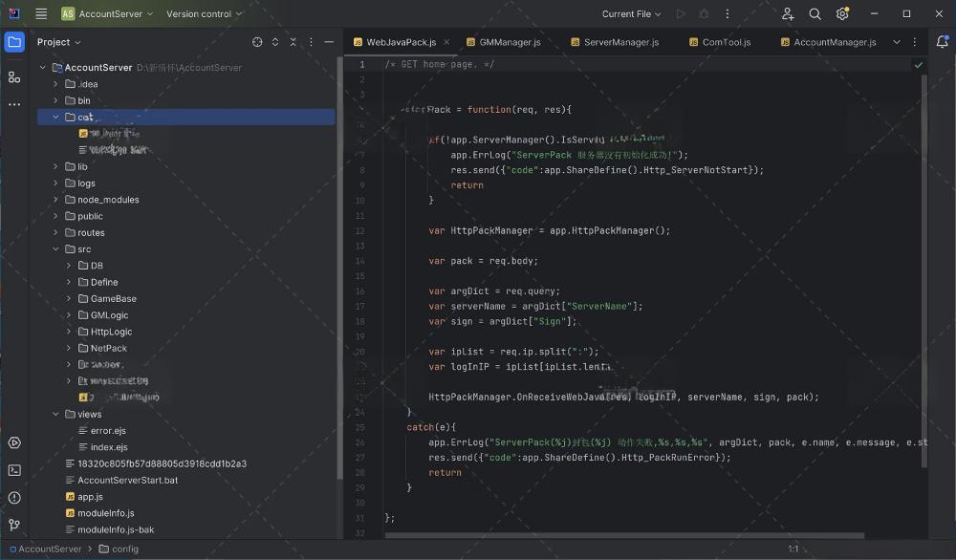
Task: Click the Select Opened File target icon
Action: click(257, 42)
